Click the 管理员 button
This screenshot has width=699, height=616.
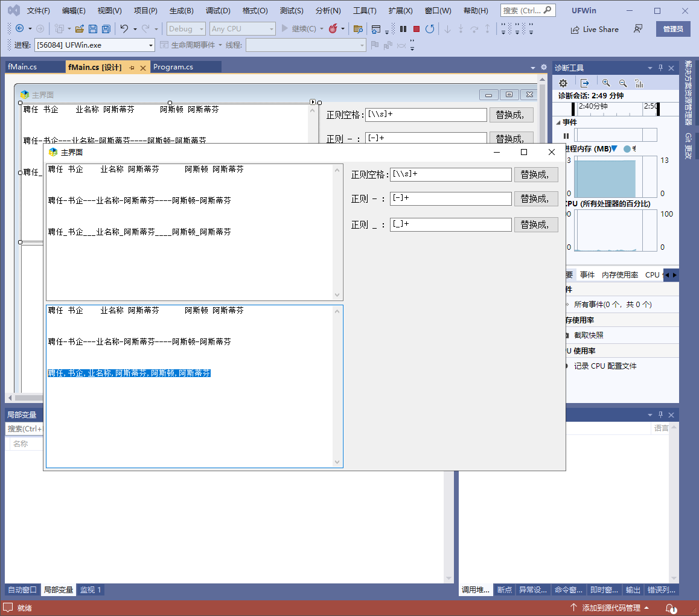coord(673,29)
